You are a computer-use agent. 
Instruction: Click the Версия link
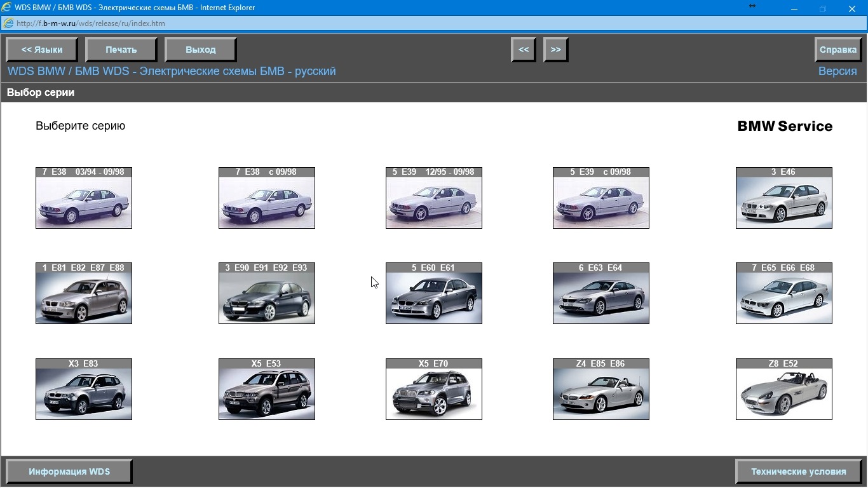(837, 71)
